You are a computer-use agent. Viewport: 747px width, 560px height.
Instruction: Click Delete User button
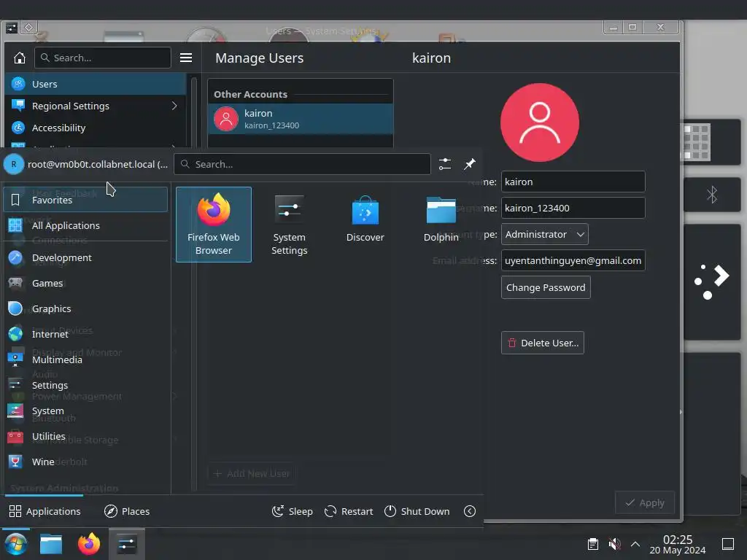[543, 343]
